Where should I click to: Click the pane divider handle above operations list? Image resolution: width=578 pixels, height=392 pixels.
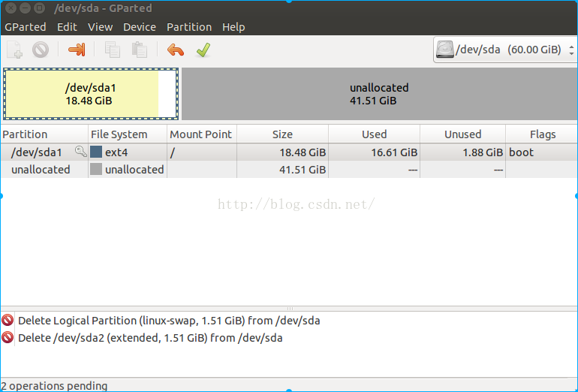click(290, 309)
